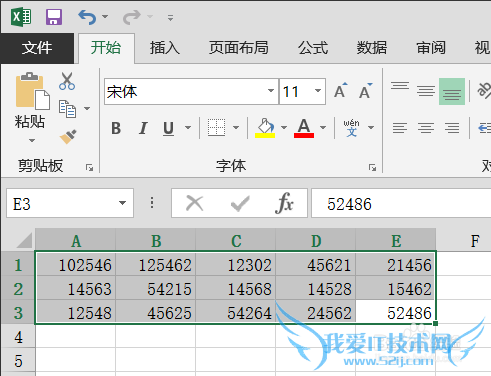This screenshot has height=376, width=491.
Task: Switch to the 插入 ribbon tab
Action: click(x=165, y=48)
